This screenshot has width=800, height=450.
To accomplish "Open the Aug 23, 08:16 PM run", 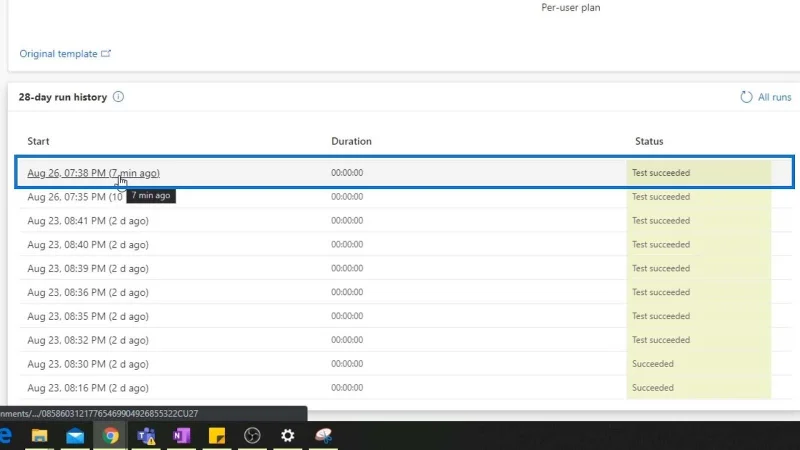I will click(88, 388).
